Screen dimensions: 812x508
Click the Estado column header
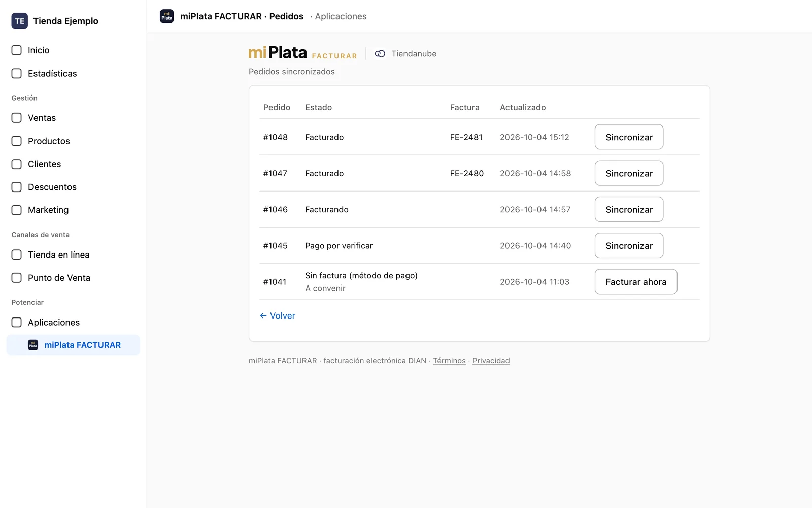click(x=318, y=107)
